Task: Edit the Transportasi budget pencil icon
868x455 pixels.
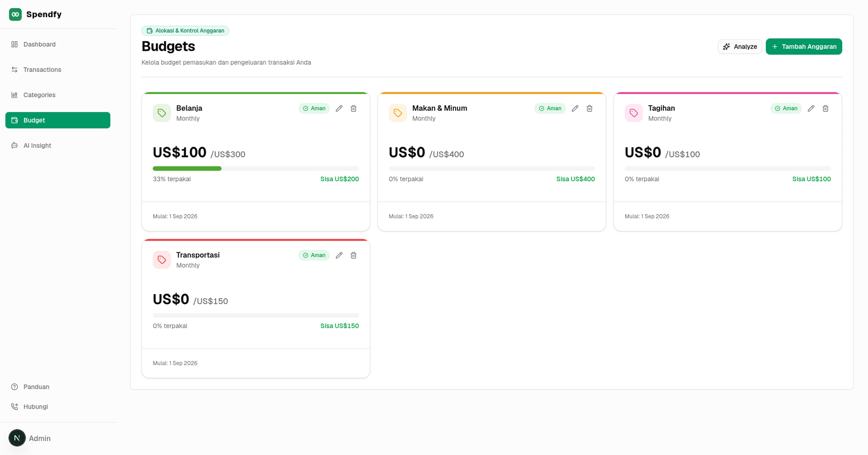Action: coord(339,255)
